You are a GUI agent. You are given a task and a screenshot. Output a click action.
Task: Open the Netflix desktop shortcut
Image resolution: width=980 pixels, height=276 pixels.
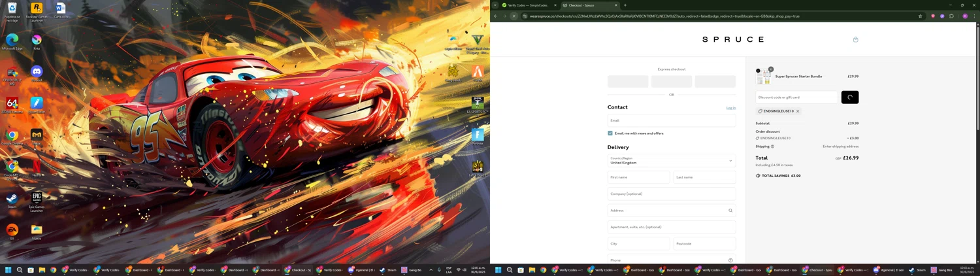pyautogui.click(x=37, y=167)
